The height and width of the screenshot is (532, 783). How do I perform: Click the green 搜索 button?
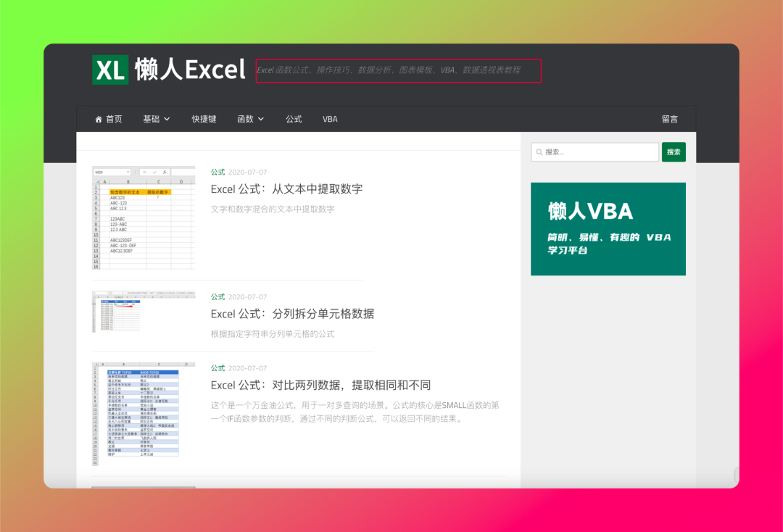click(x=674, y=152)
